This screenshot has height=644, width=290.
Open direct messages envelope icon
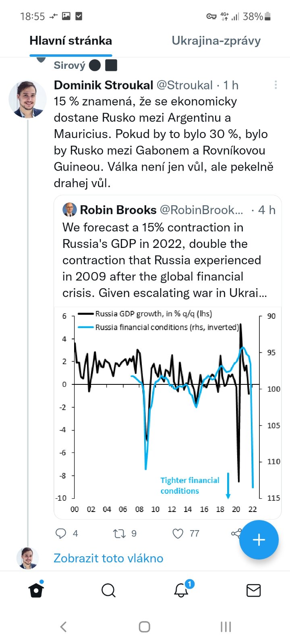tap(253, 590)
